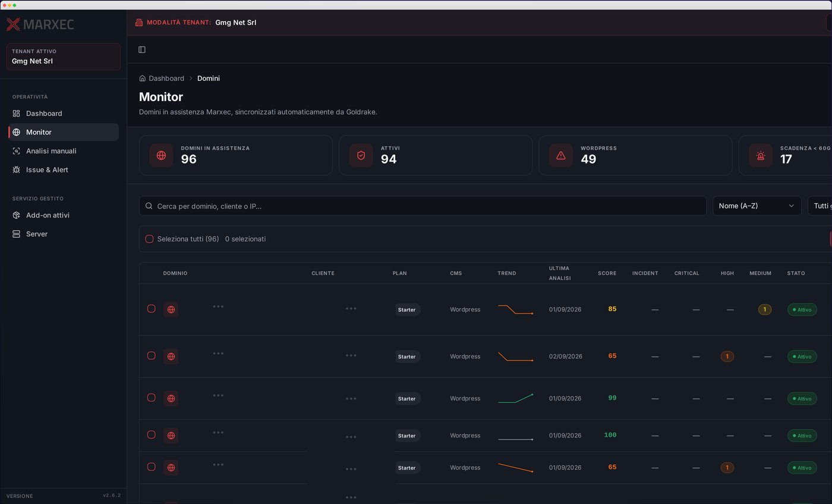Image resolution: width=832 pixels, height=504 pixels.
Task: Click the home icon in breadcrumb
Action: [x=143, y=78]
